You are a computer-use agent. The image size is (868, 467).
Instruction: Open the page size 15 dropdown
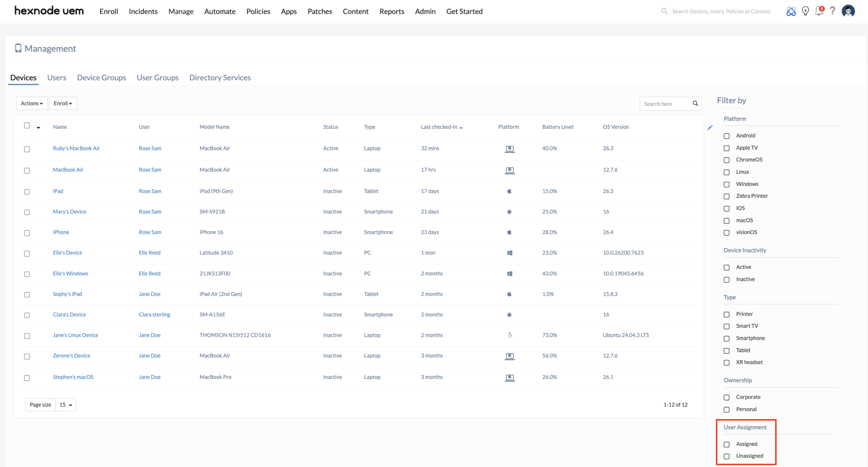[66, 405]
